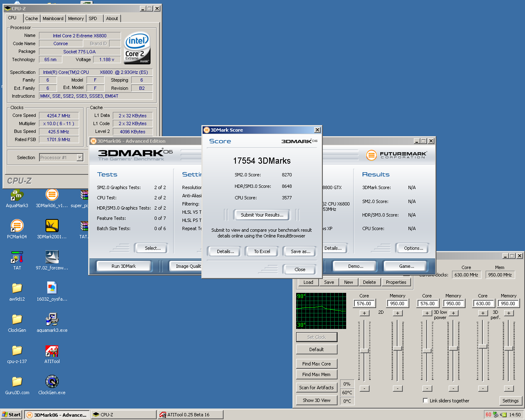Click Load profile button in ATITool

(308, 282)
